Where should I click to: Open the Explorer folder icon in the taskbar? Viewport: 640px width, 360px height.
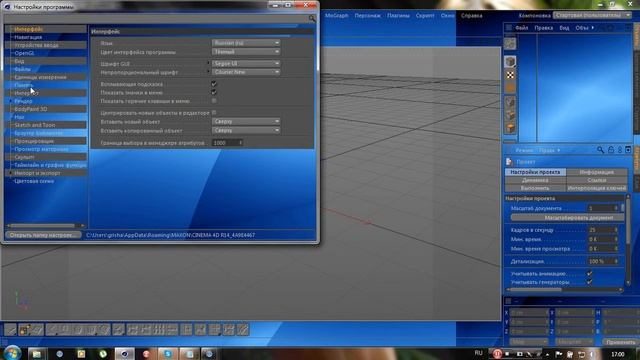coord(37,353)
